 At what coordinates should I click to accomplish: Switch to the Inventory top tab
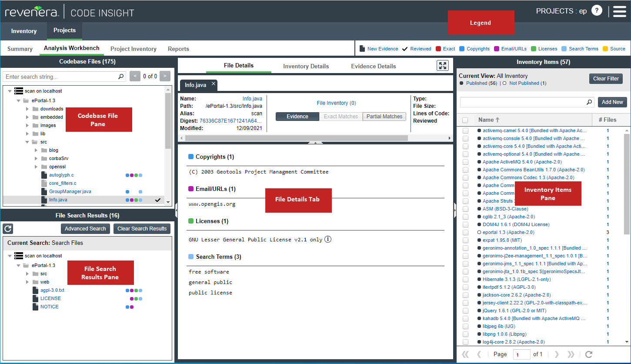click(x=24, y=31)
